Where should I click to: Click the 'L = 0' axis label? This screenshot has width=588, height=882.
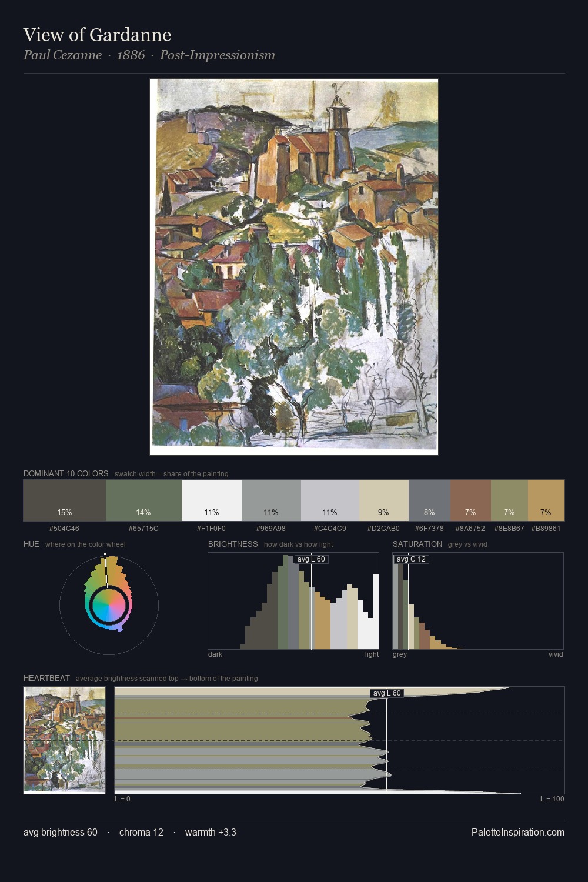click(122, 799)
